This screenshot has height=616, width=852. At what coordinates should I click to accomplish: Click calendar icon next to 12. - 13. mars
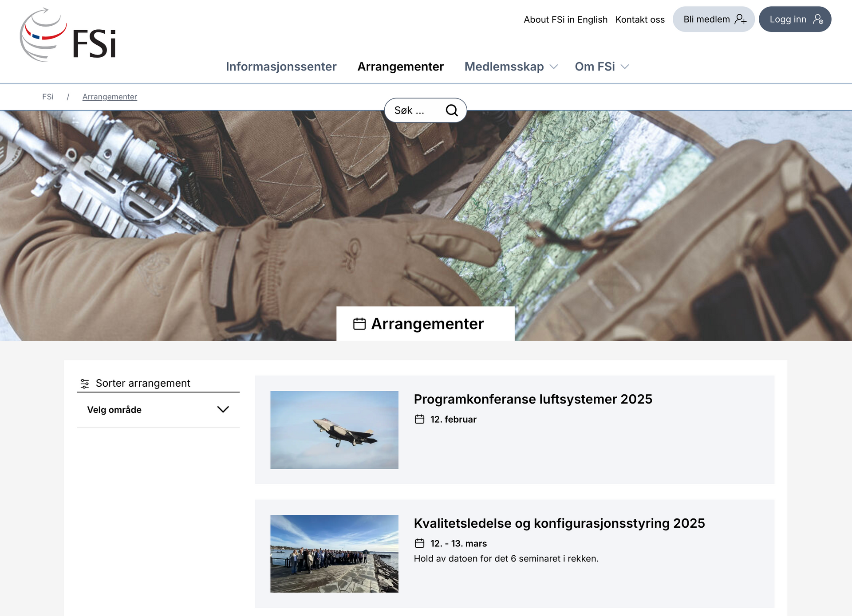(x=419, y=543)
